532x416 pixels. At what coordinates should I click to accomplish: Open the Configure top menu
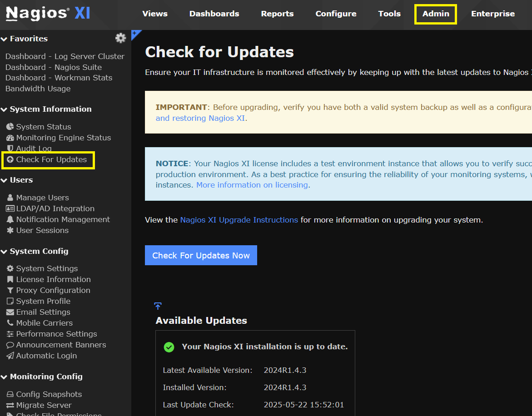[x=336, y=14]
